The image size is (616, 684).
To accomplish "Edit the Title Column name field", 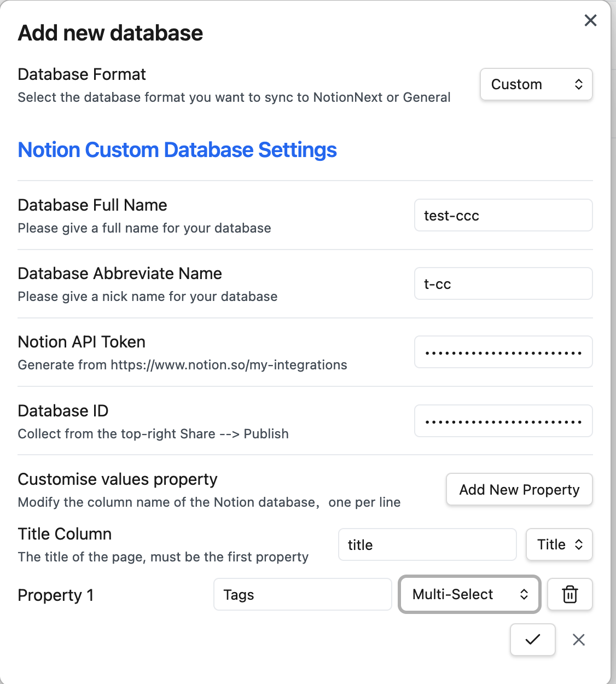I will coord(427,544).
